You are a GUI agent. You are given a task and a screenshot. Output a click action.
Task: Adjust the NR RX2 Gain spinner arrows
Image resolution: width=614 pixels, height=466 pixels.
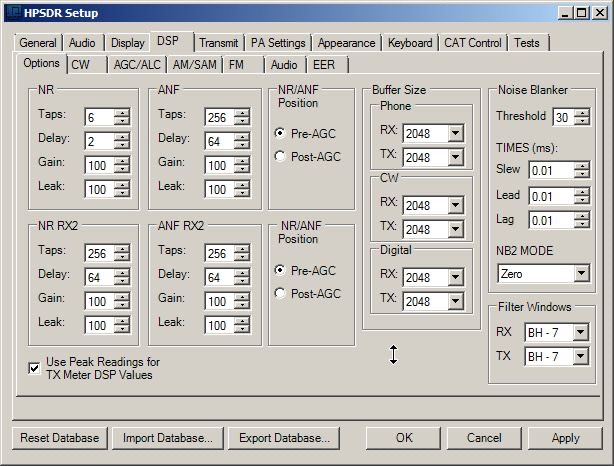[122, 301]
